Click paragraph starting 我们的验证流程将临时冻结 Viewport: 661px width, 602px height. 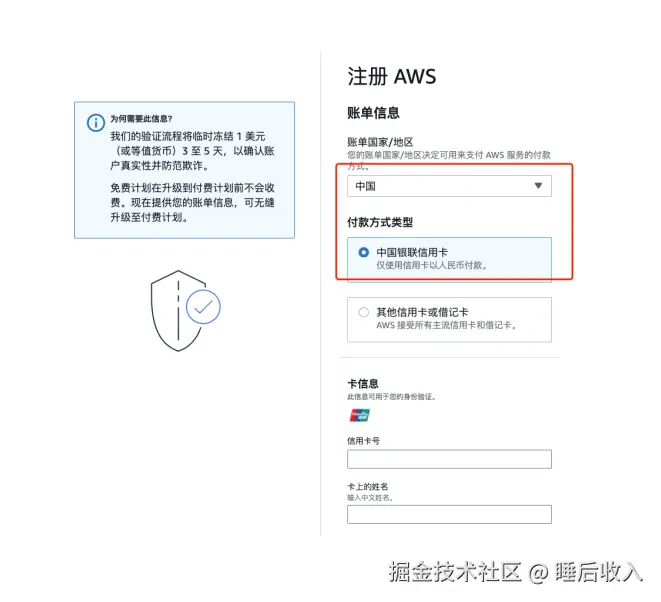192,151
